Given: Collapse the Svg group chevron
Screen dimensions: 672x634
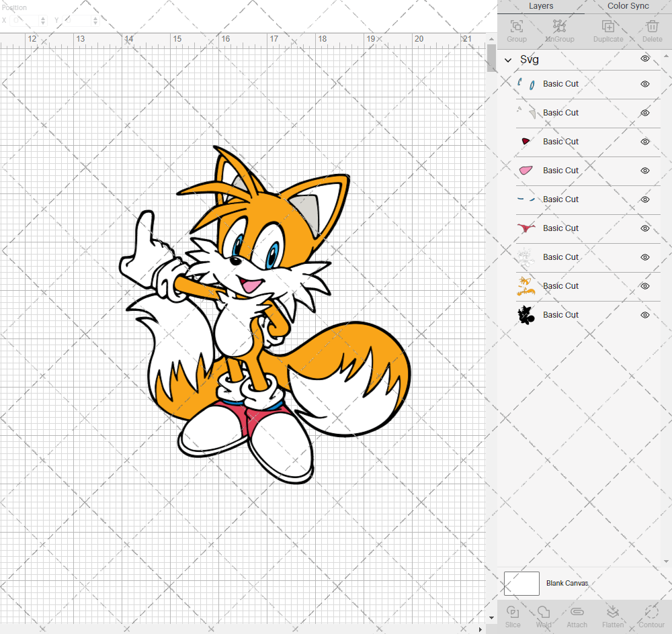Looking at the screenshot, I should coord(508,60).
